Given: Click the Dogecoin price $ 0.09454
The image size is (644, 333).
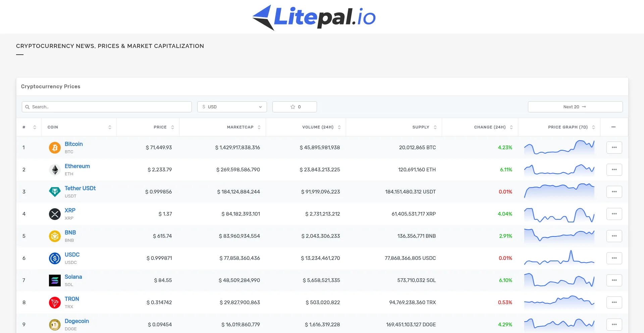Looking at the screenshot, I should (x=160, y=325).
